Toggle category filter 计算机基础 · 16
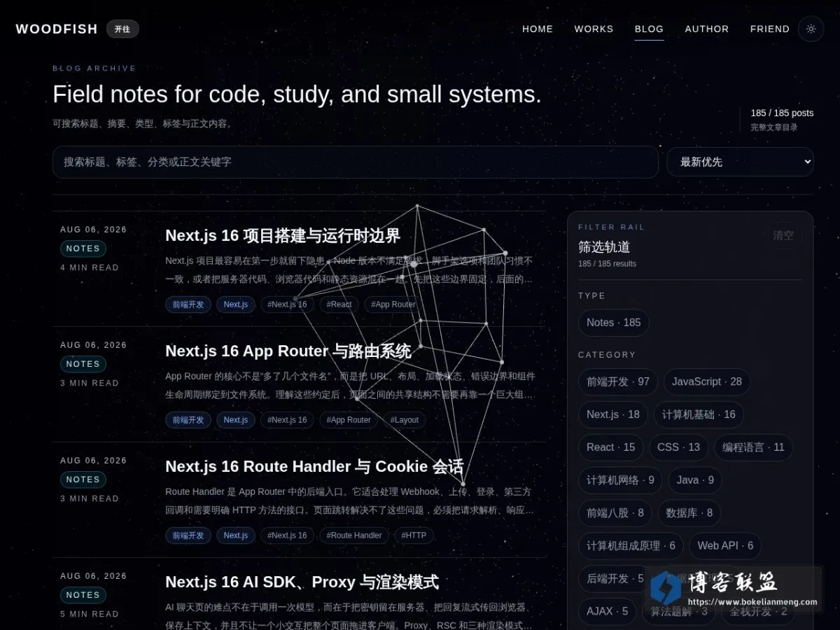This screenshot has height=630, width=840. pyautogui.click(x=699, y=414)
